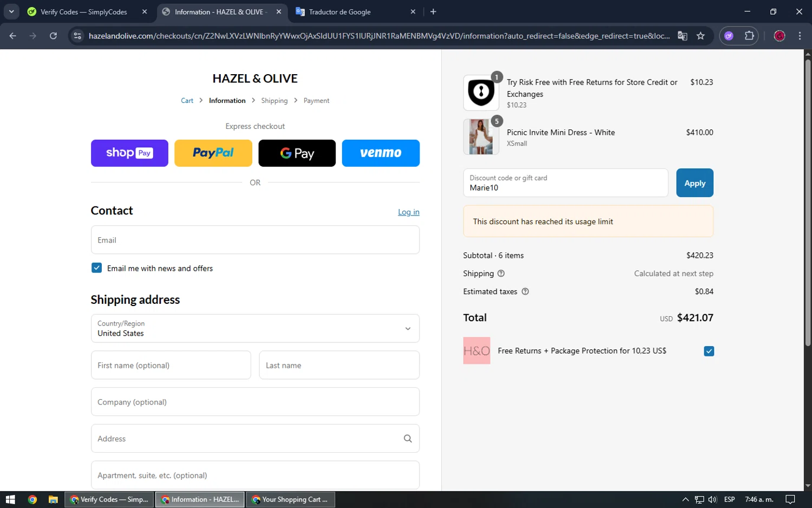Open the notification center icon
The height and width of the screenshot is (508, 812).
[790, 499]
